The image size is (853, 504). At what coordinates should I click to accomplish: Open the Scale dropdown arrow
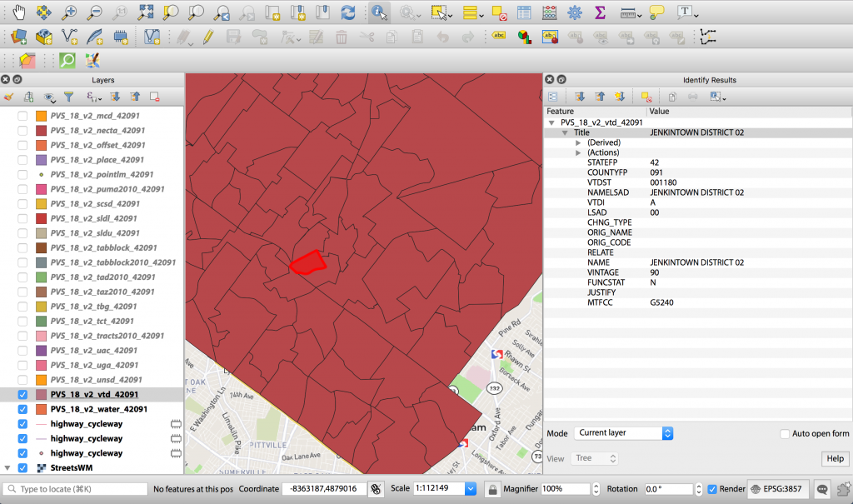(471, 489)
